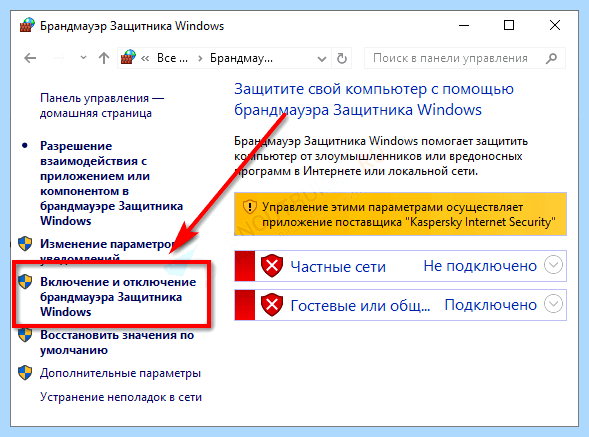Open the 'Все ...' breadcrumb item
This screenshot has width=589, height=437.
tap(172, 58)
